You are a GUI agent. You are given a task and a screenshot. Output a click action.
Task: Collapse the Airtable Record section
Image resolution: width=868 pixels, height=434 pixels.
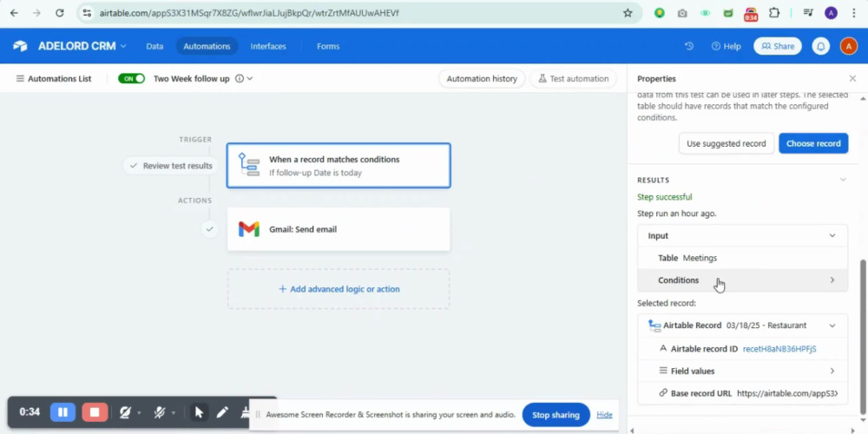832,325
